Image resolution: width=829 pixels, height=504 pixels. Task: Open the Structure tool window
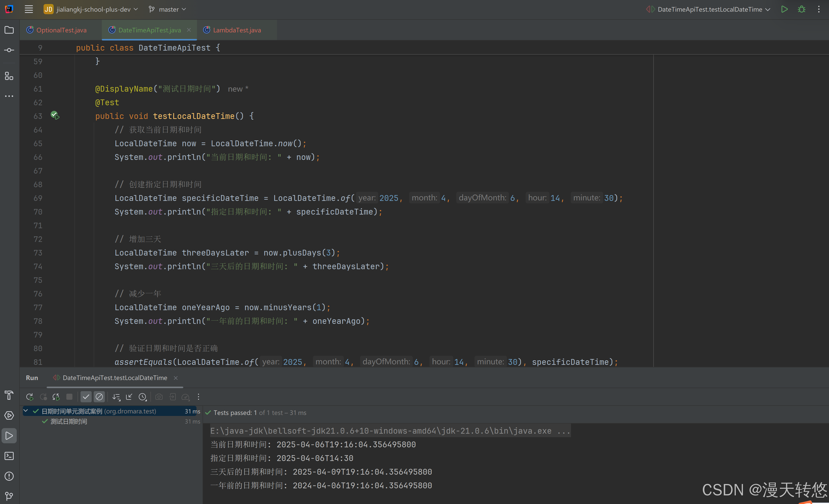click(9, 76)
